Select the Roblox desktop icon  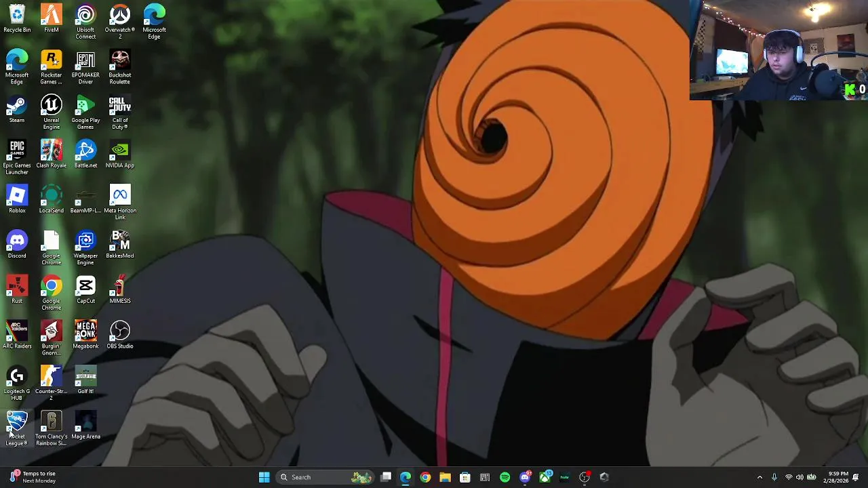[17, 200]
